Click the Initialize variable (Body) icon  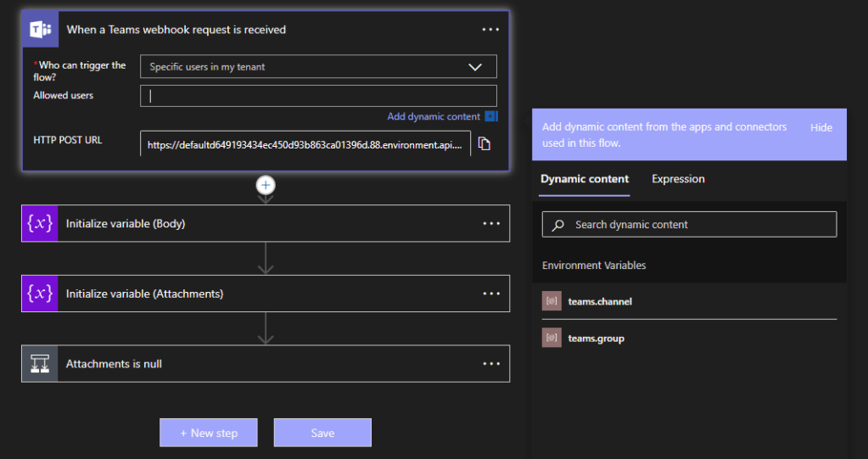(40, 224)
